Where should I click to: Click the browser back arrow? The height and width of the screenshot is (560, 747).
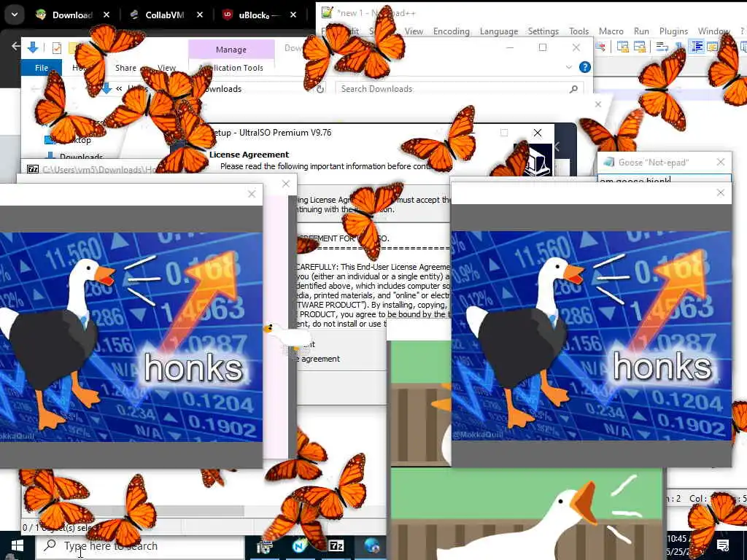coord(16,46)
